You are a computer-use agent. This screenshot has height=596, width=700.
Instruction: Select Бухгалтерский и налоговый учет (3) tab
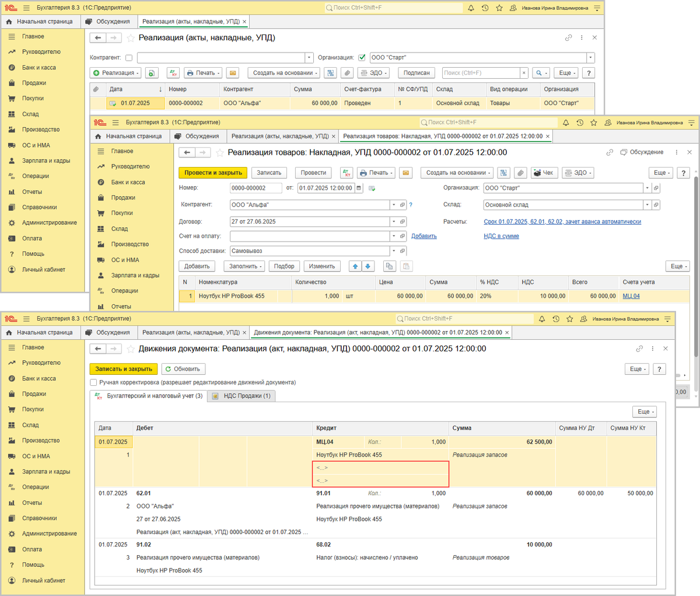[150, 396]
